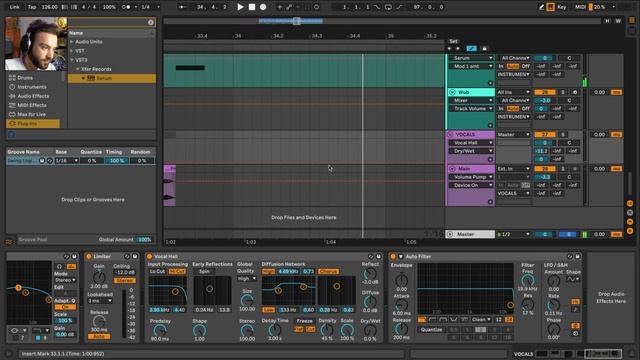The height and width of the screenshot is (360, 640).
Task: Open the Mod 1 amt automation parameter dropdown
Action: click(471, 66)
